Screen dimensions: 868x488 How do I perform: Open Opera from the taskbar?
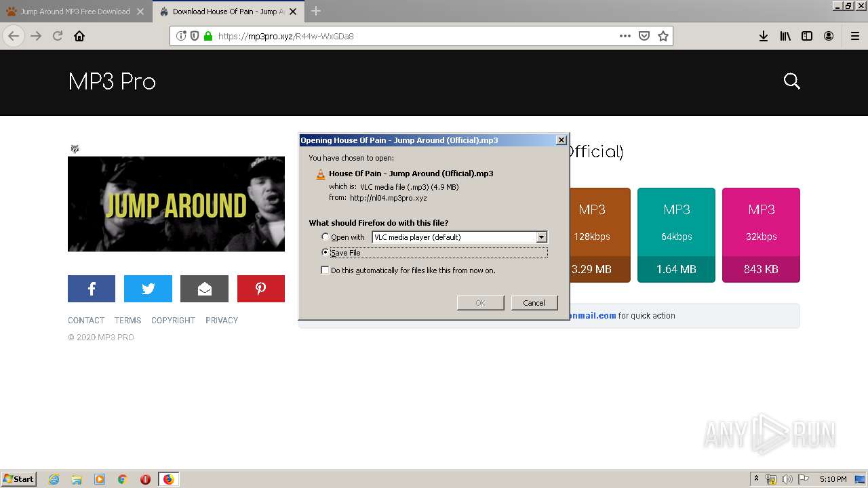[145, 479]
